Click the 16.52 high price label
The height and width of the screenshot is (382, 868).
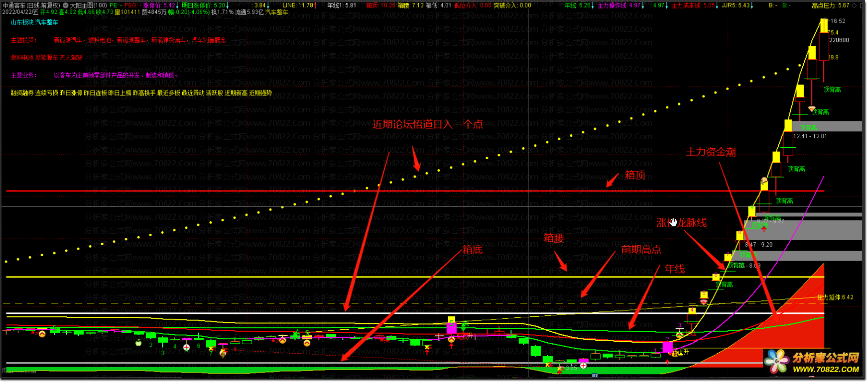coord(838,21)
